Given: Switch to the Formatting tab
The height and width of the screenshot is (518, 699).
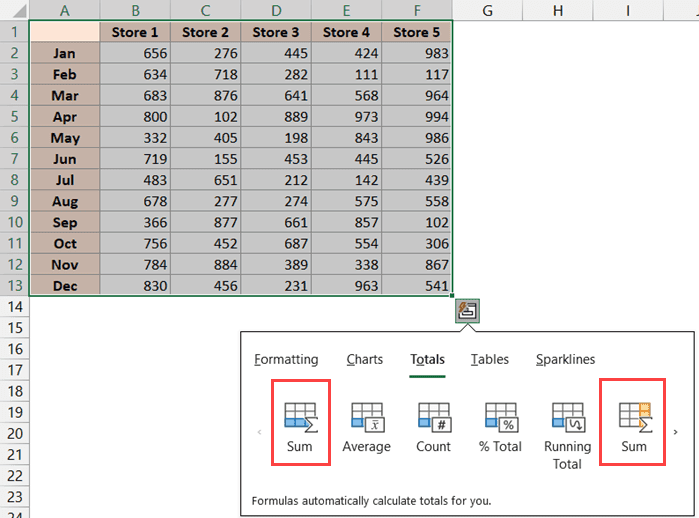Looking at the screenshot, I should [286, 359].
